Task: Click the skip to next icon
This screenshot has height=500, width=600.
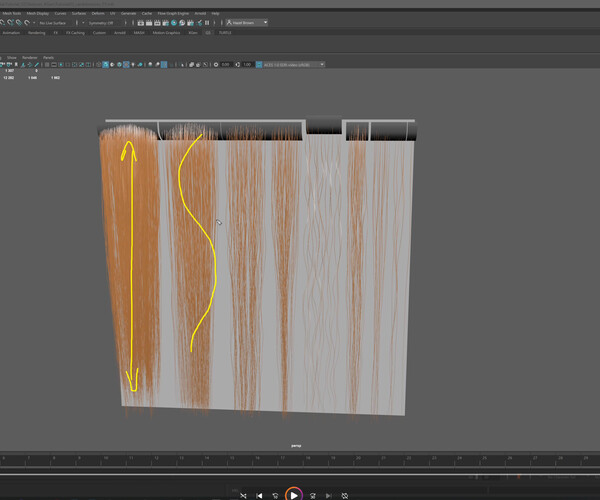Action: 327,494
